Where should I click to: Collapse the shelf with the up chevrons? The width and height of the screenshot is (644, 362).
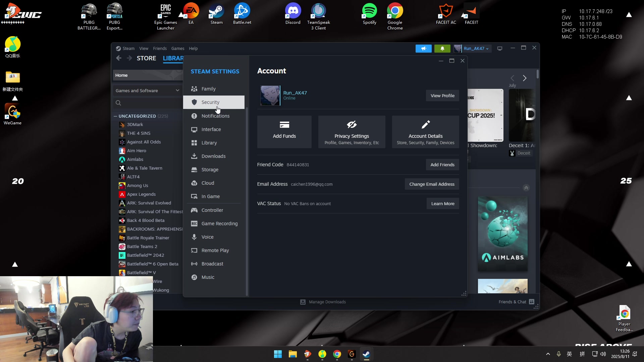coord(526,188)
